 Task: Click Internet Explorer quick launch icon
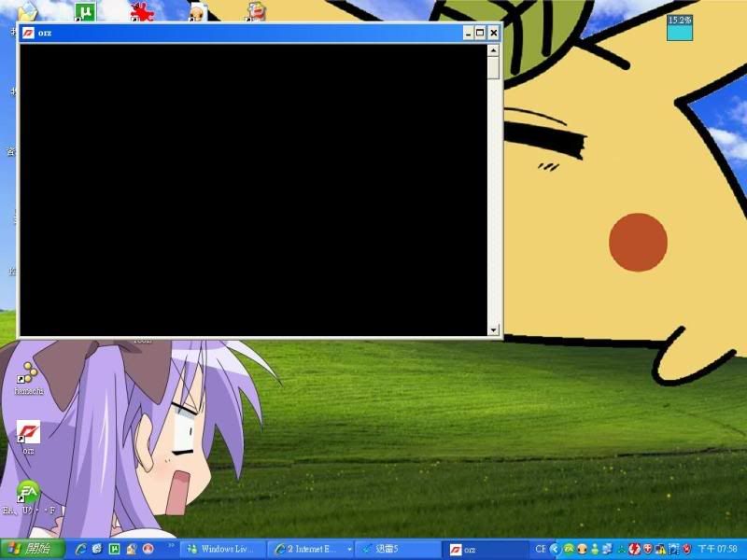pyautogui.click(x=80, y=549)
